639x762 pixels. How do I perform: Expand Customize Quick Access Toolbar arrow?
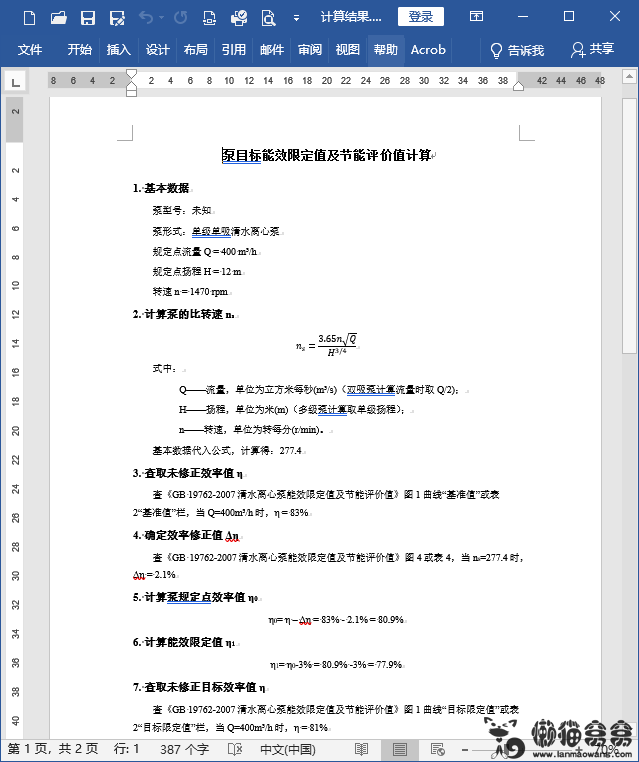point(296,18)
